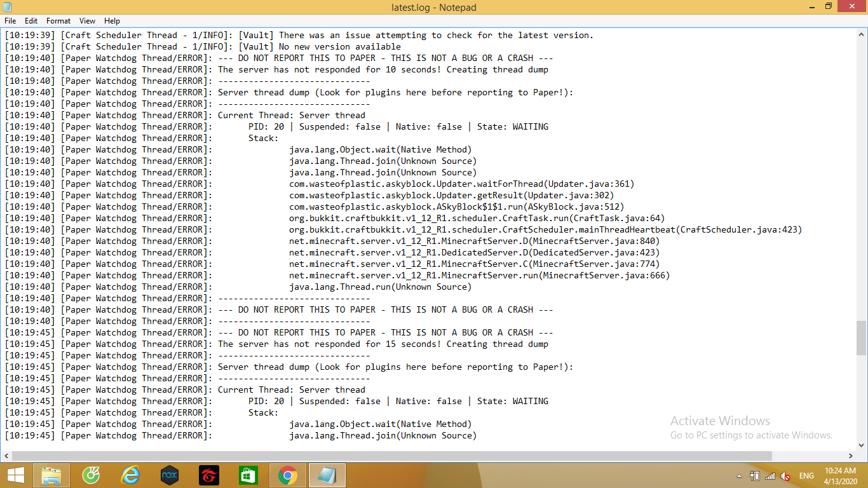Click the vertical scrollbar up arrow
868x488 pixels.
(x=862, y=33)
